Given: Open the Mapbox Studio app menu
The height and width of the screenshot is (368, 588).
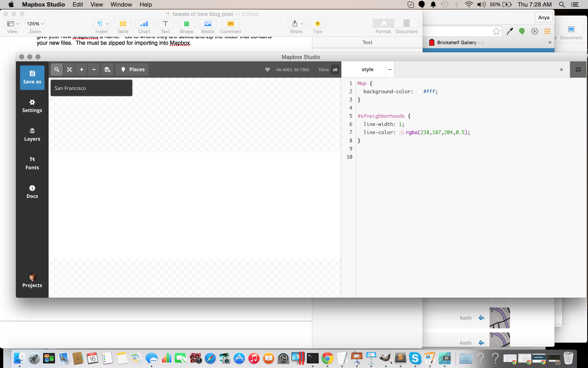Looking at the screenshot, I should pyautogui.click(x=44, y=4).
